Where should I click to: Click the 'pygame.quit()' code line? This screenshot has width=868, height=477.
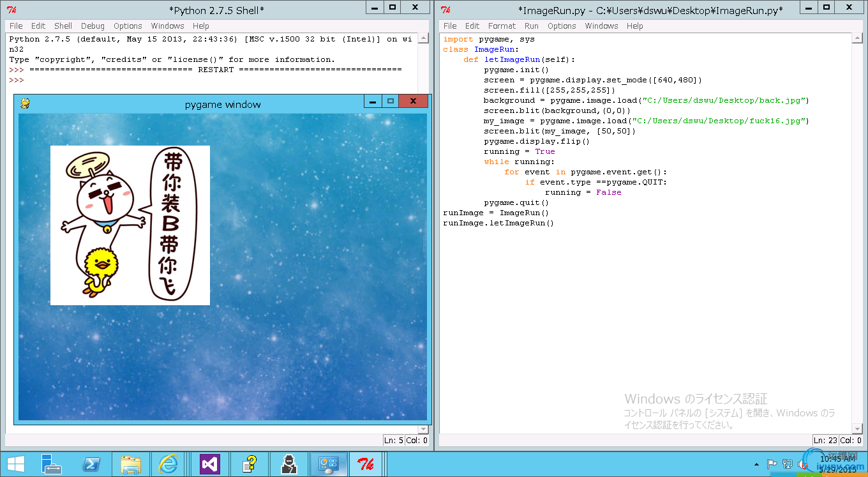[516, 202]
